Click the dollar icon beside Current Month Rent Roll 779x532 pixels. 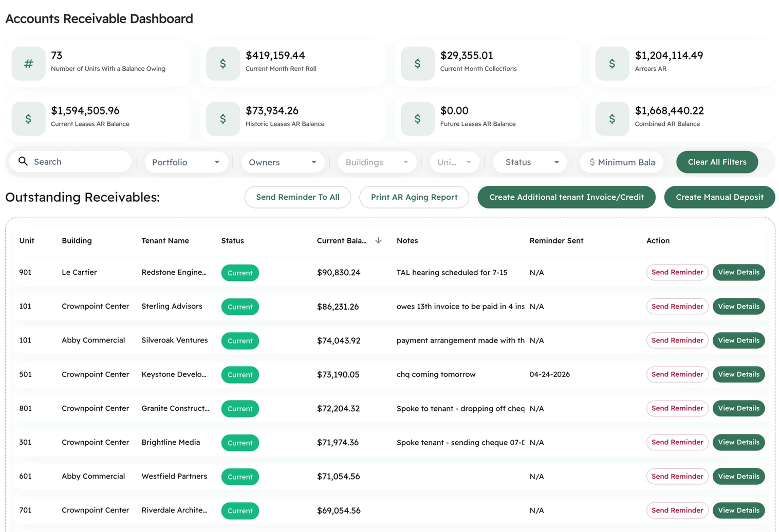click(x=223, y=64)
